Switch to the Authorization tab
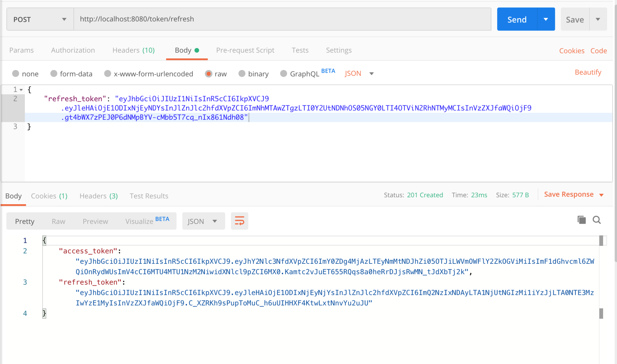 coord(73,50)
